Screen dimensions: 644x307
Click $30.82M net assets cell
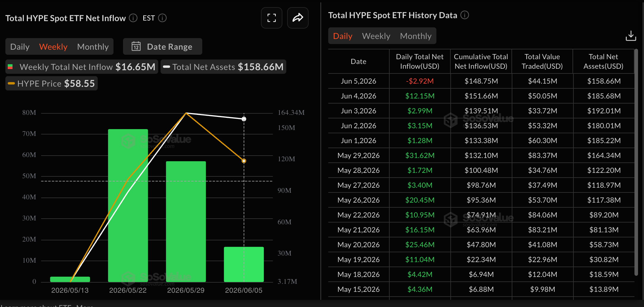click(604, 259)
